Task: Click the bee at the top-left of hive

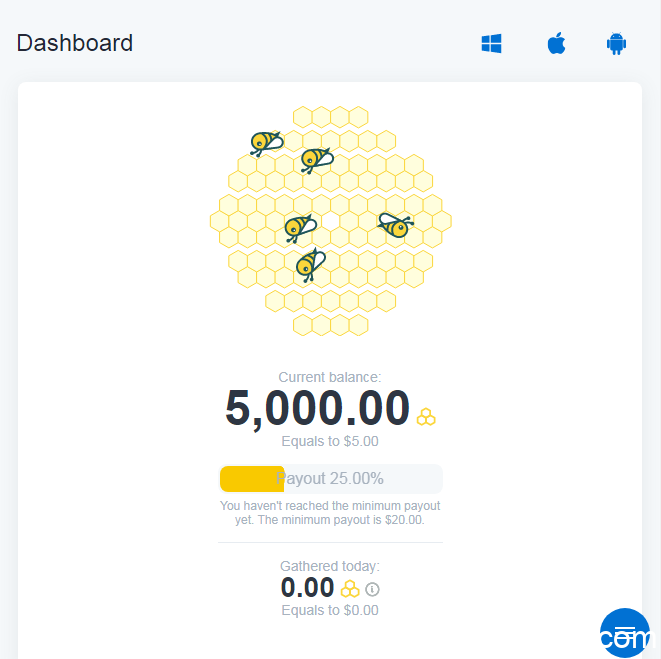Action: [266, 143]
